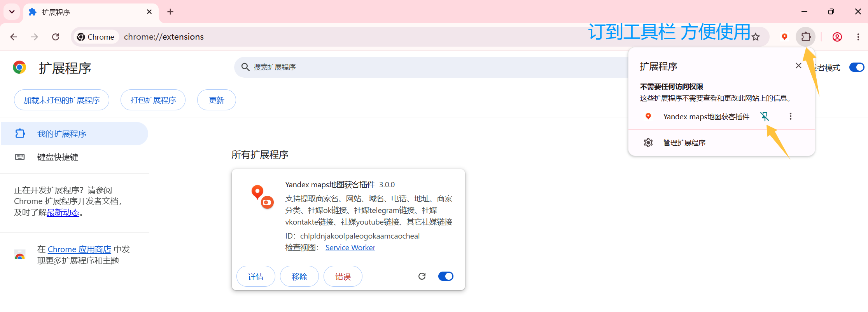Viewport: 868px width, 312px height.
Task: Click 加载未打包的扩展程序 button
Action: tap(61, 100)
